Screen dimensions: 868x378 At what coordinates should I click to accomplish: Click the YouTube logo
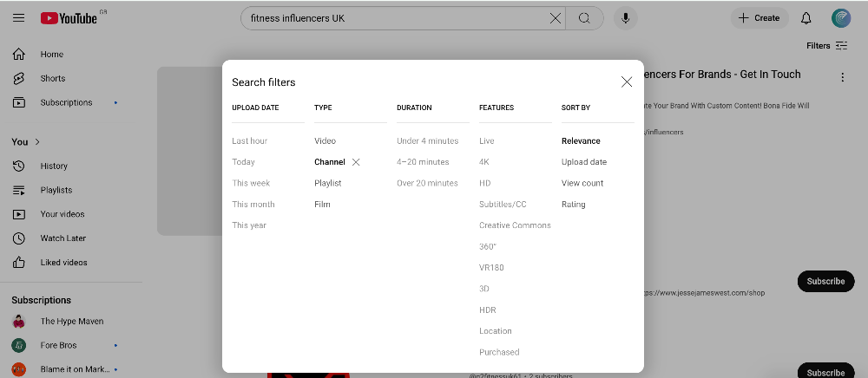coord(69,18)
